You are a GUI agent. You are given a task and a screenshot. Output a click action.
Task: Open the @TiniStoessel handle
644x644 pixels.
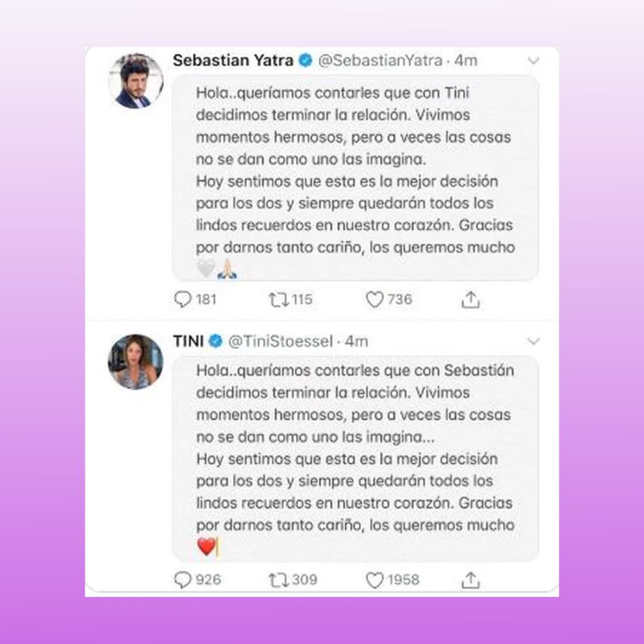[280, 341]
